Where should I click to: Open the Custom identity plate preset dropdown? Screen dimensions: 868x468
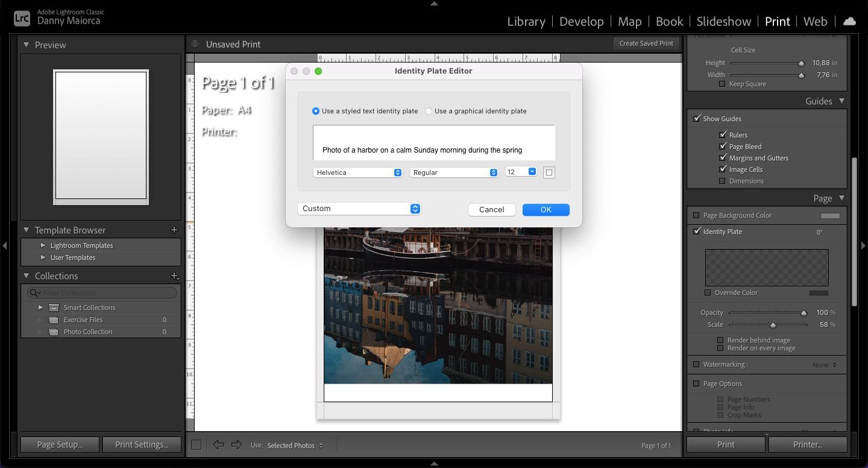(359, 209)
